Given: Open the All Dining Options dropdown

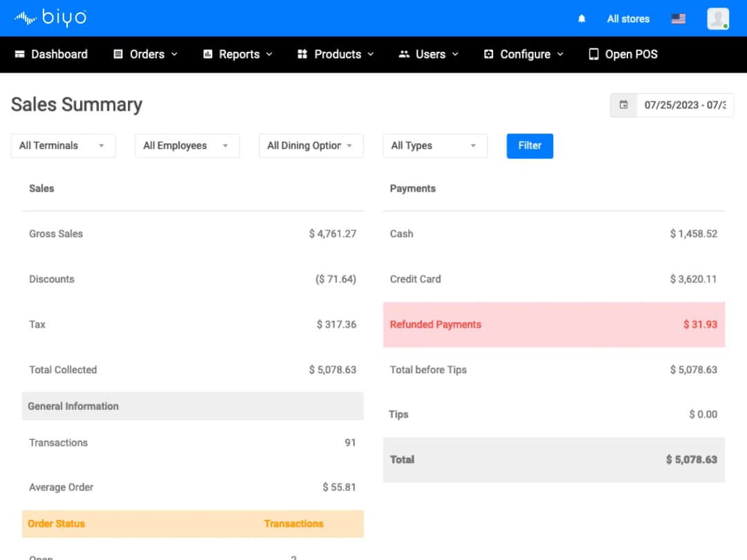Looking at the screenshot, I should (310, 146).
